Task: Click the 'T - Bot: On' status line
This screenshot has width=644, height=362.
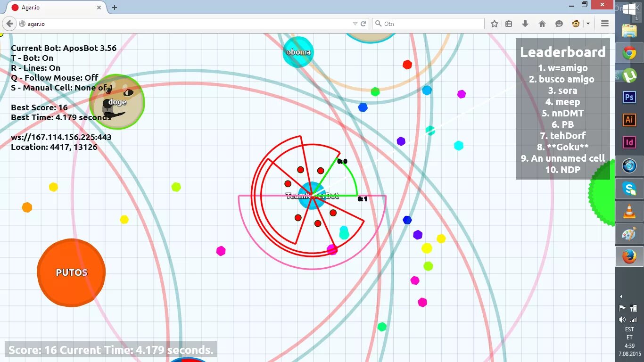Action: pyautogui.click(x=32, y=58)
